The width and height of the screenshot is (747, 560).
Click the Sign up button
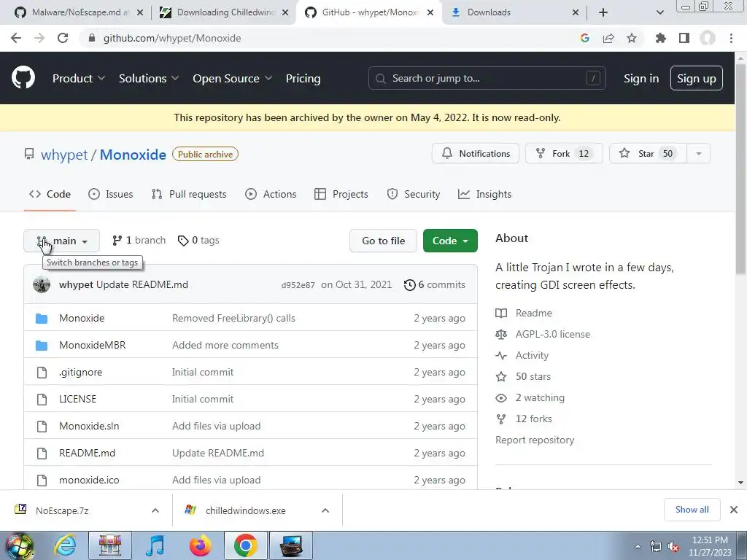click(x=697, y=79)
